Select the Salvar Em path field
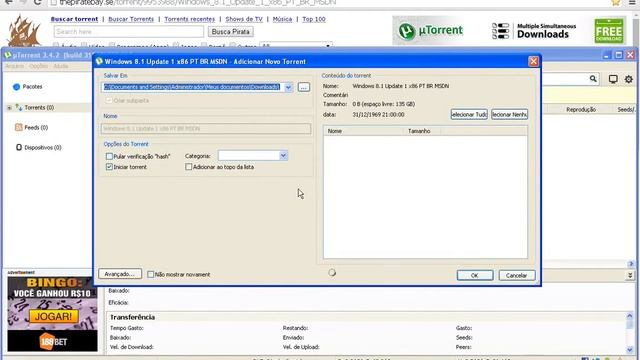 tap(192, 87)
